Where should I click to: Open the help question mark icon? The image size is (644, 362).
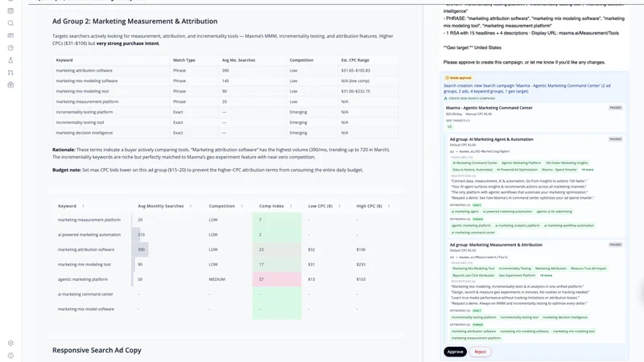coord(10,356)
